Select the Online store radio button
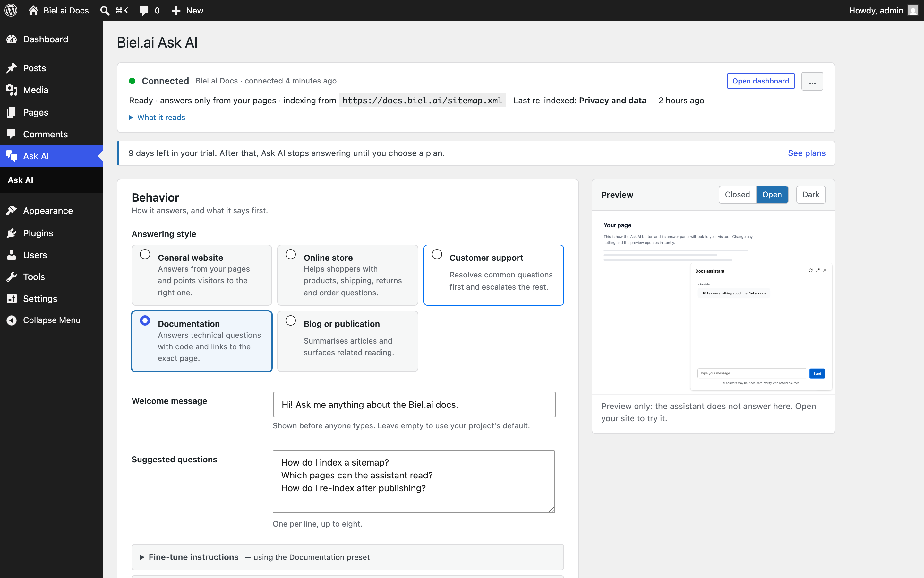The image size is (924, 578). point(291,254)
